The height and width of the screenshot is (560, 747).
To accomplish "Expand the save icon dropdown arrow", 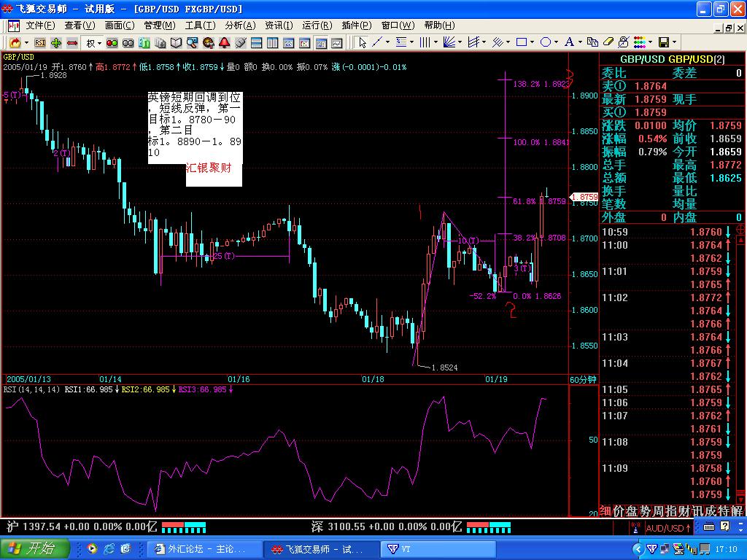I will 675,42.
